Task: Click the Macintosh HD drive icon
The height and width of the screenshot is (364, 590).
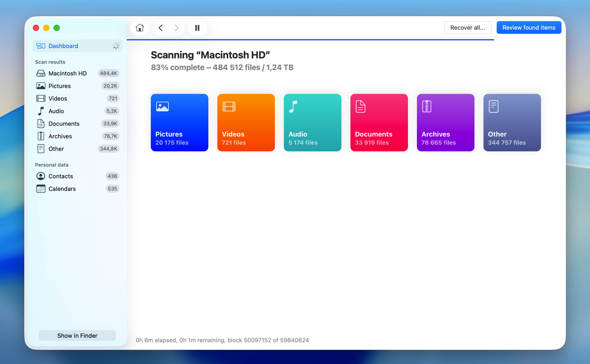Action: tap(41, 73)
